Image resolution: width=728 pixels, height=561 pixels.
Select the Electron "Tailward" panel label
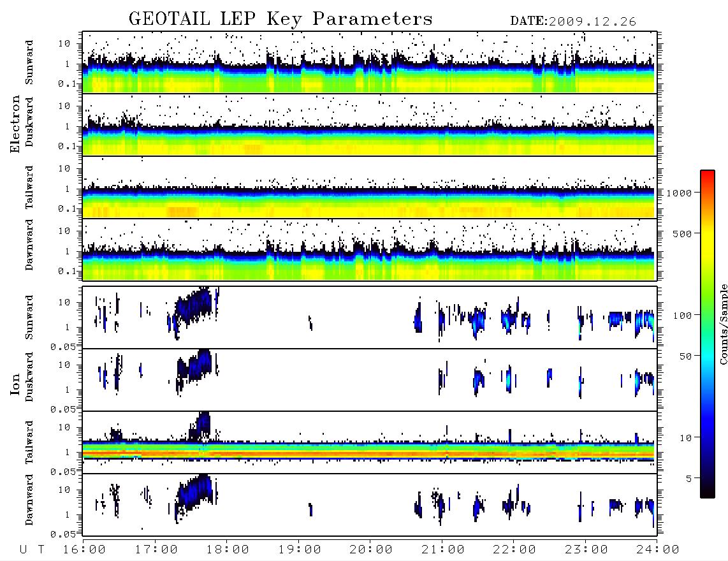pos(29,187)
